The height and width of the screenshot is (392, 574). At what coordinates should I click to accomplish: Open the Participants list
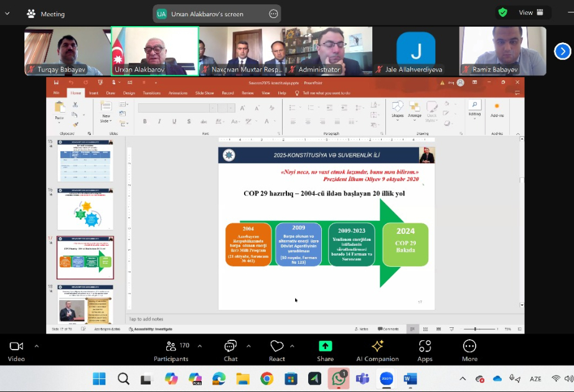[171, 351]
